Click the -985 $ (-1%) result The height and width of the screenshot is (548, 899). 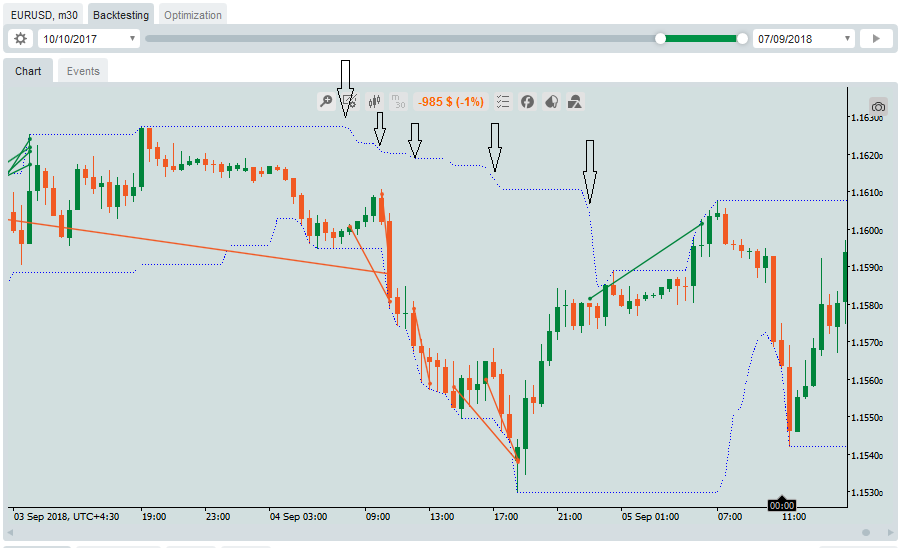451,102
